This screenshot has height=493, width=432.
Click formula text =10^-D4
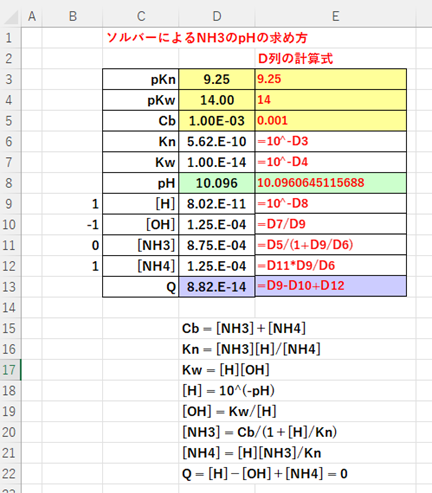pyautogui.click(x=283, y=162)
